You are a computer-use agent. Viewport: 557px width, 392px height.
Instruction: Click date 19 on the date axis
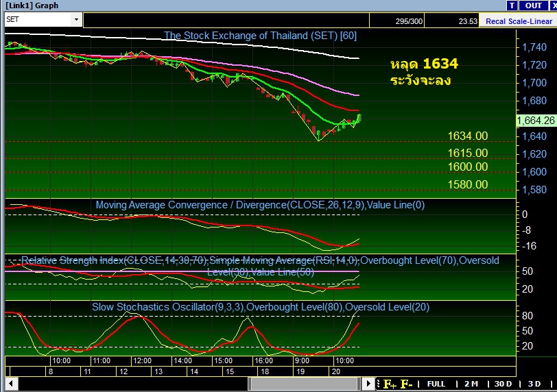[x=300, y=371]
